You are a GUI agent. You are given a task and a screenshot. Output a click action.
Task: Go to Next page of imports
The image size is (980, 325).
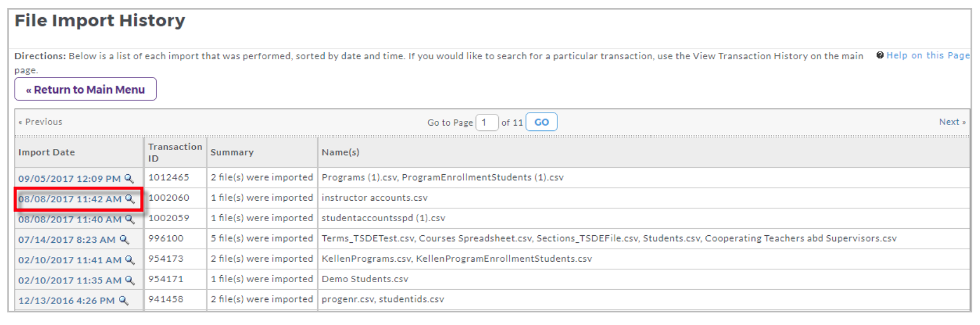coord(952,122)
